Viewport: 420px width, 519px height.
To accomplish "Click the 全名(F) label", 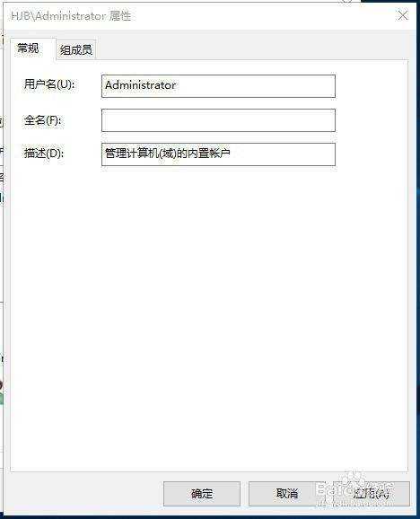I will (42, 119).
